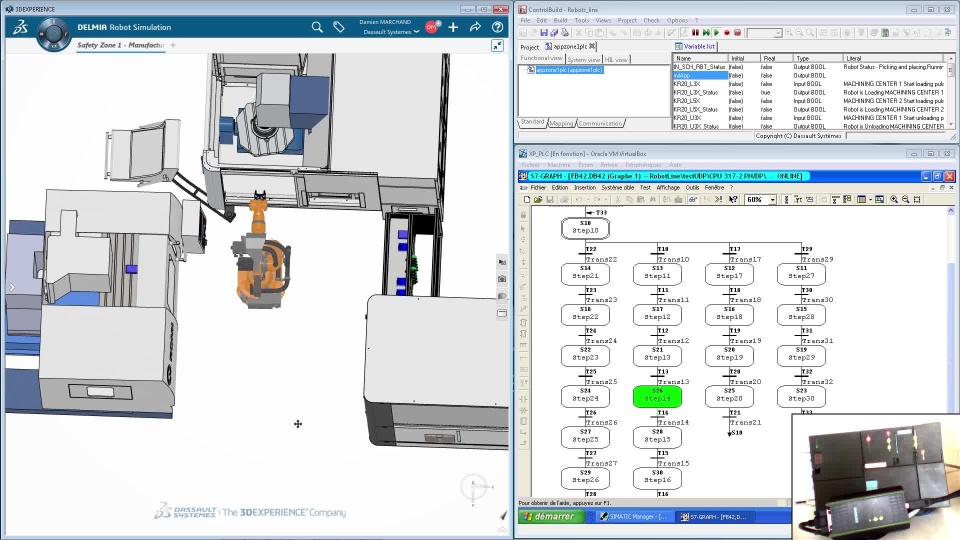This screenshot has width=960, height=540.
Task: Pause simulation in ControlBuild toolbar
Action: coord(696,32)
